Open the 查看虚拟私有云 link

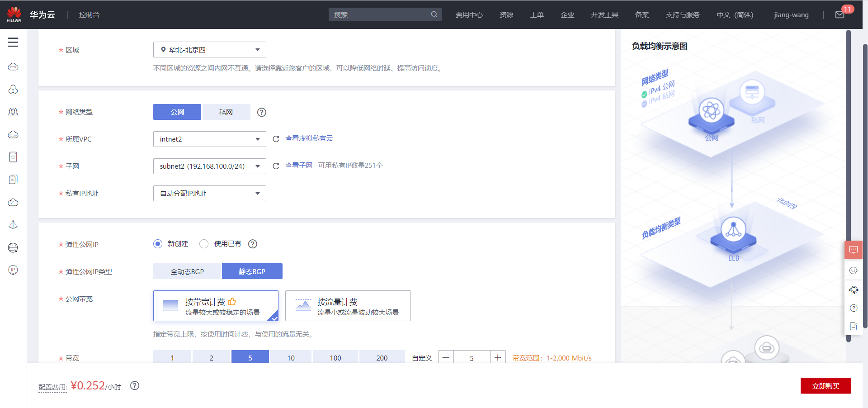pos(309,138)
